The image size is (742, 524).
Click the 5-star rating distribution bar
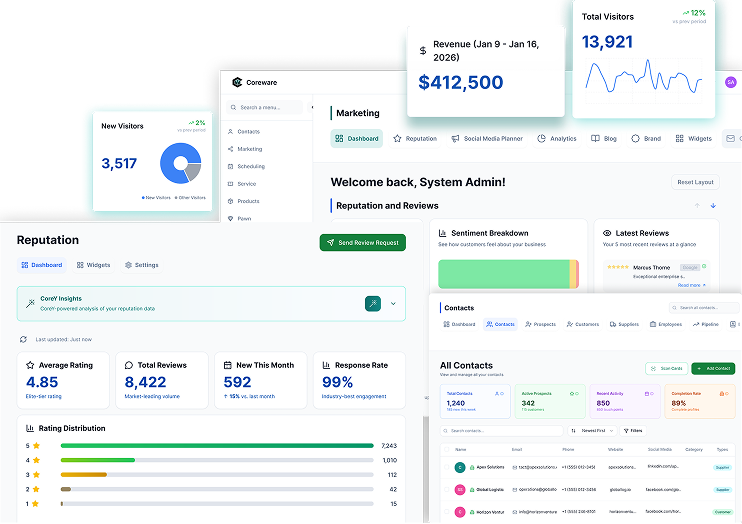click(x=217, y=445)
